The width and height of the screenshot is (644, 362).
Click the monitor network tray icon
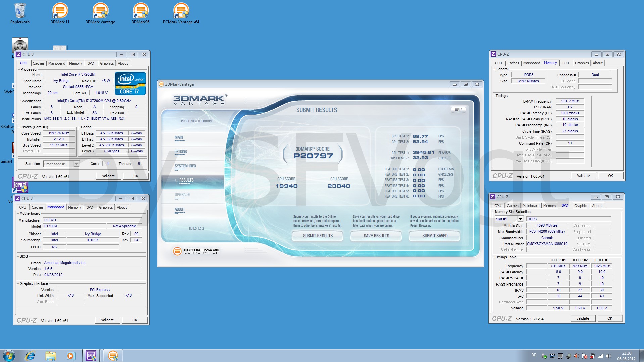click(x=552, y=356)
